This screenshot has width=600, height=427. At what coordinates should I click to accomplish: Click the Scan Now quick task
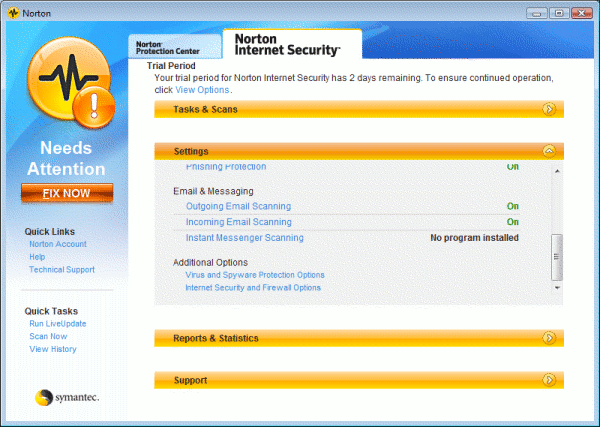tap(48, 336)
